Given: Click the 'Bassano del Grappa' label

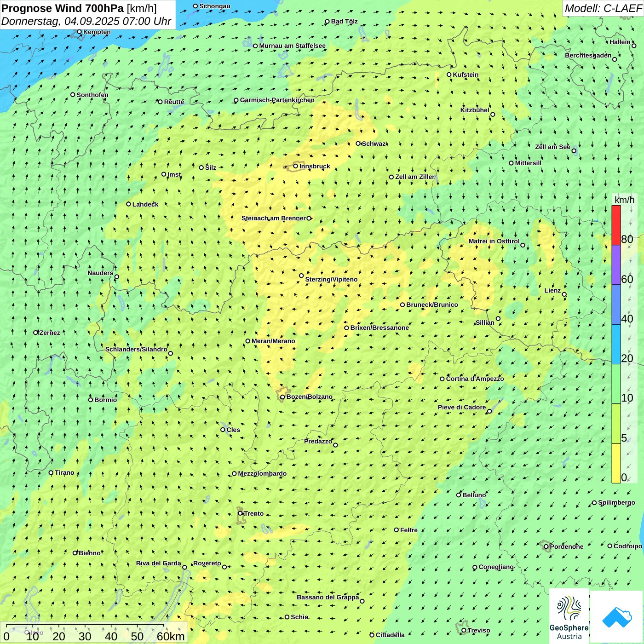Looking at the screenshot, I should point(328,597).
